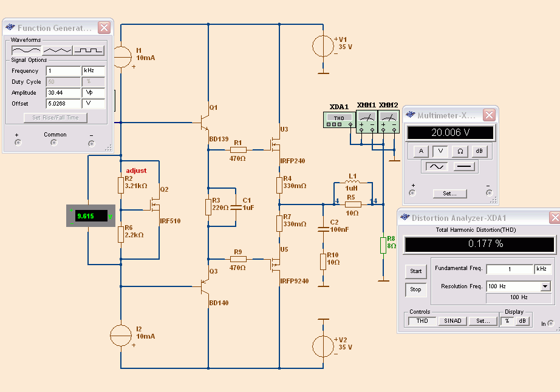Open Fundamental Freq. kHz unit selector
Screen dimensions: 560x392
pos(543,269)
